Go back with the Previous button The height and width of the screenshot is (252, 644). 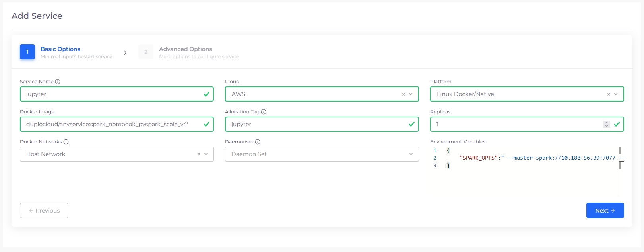click(44, 211)
